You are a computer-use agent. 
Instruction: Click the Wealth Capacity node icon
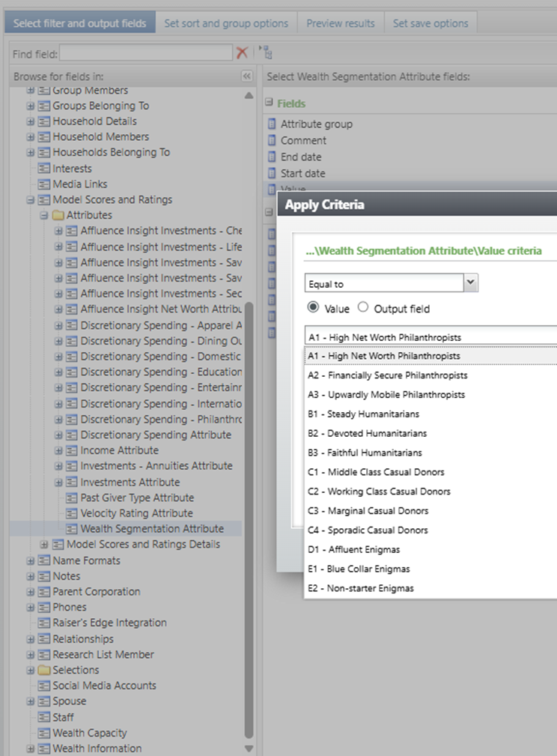[x=44, y=734]
